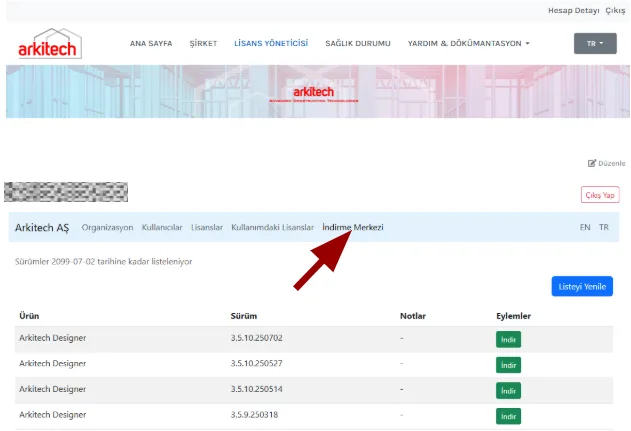Click the Ürün column header
The width and height of the screenshot is (631, 431).
(x=29, y=316)
